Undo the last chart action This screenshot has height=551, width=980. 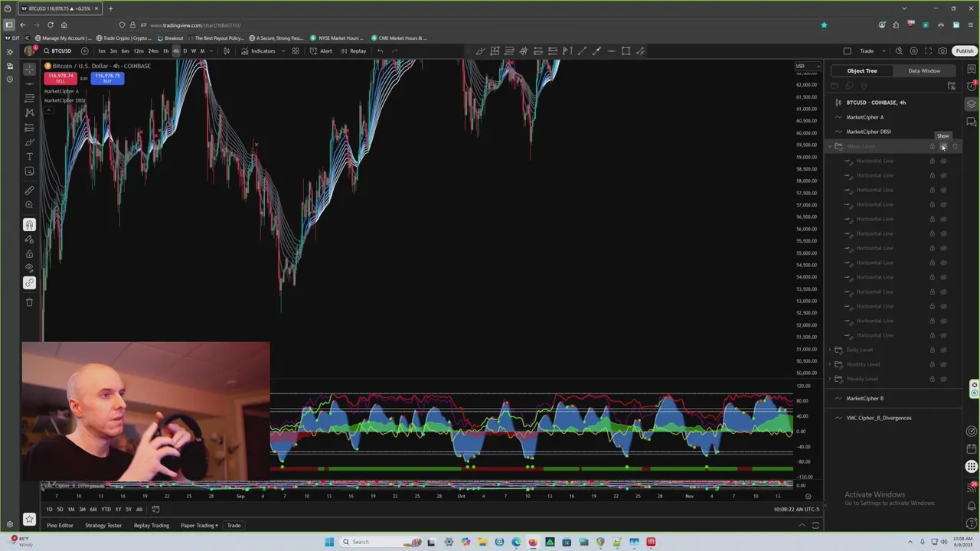coord(380,51)
